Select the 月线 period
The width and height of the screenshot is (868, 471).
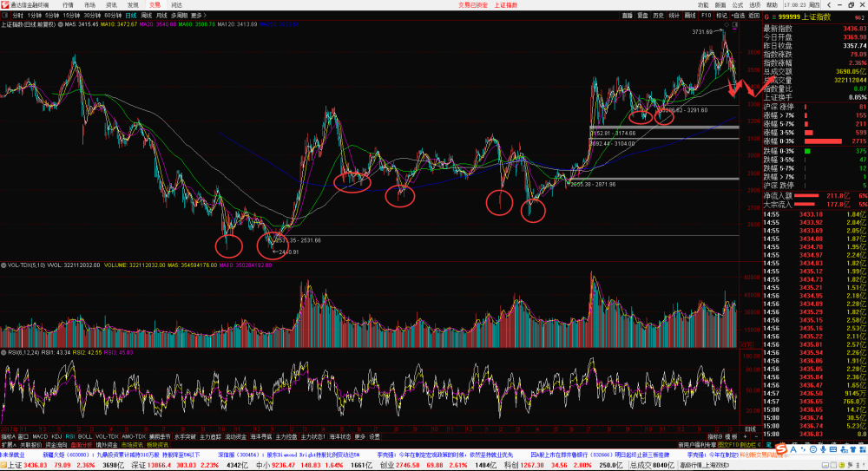161,16
